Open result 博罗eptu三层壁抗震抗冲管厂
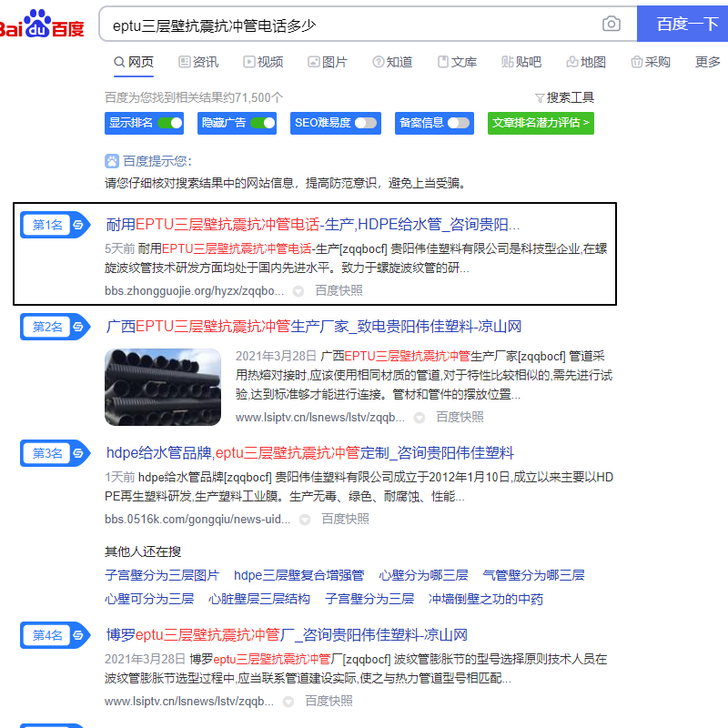The height and width of the screenshot is (728, 728). point(287,634)
